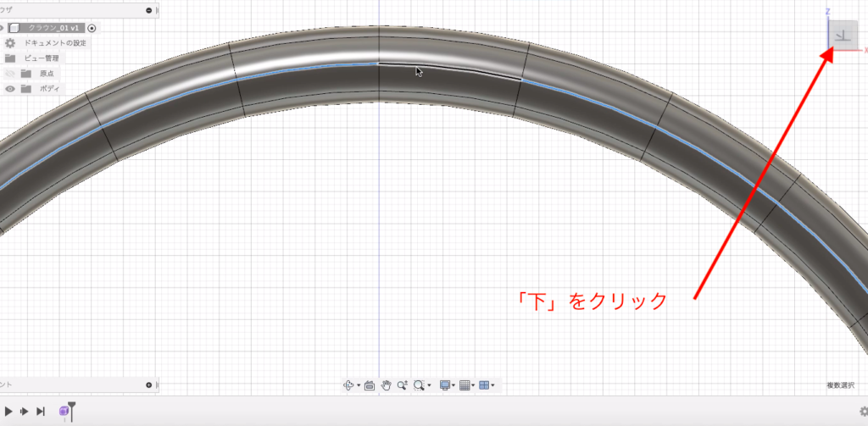Click the Look At icon
The height and width of the screenshot is (426, 868).
click(x=370, y=385)
